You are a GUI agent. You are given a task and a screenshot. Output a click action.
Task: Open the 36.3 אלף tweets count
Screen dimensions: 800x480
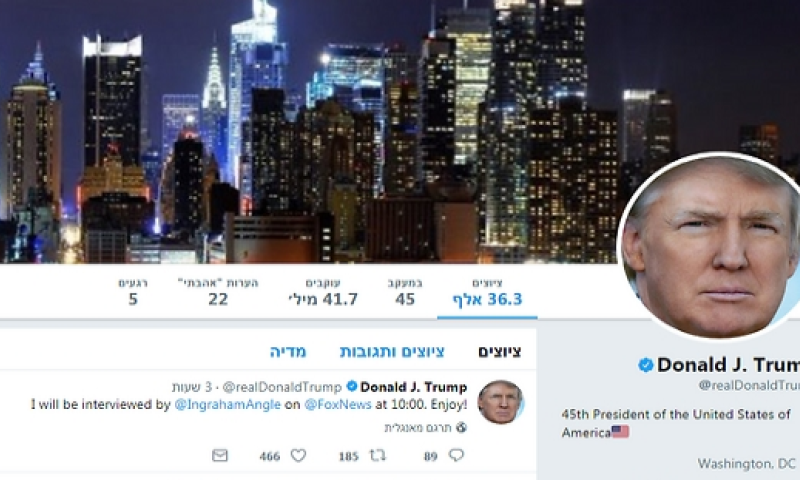tap(487, 292)
